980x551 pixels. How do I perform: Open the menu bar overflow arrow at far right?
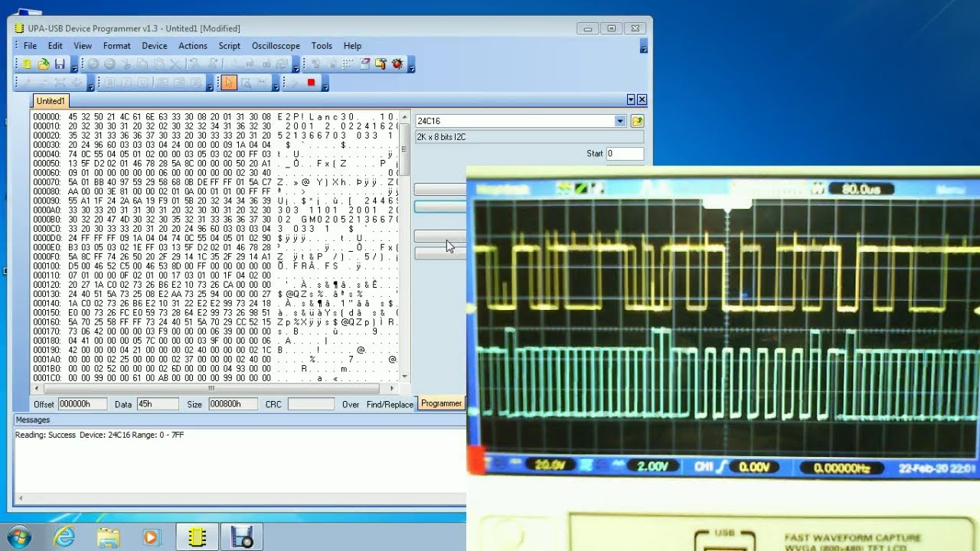(644, 46)
